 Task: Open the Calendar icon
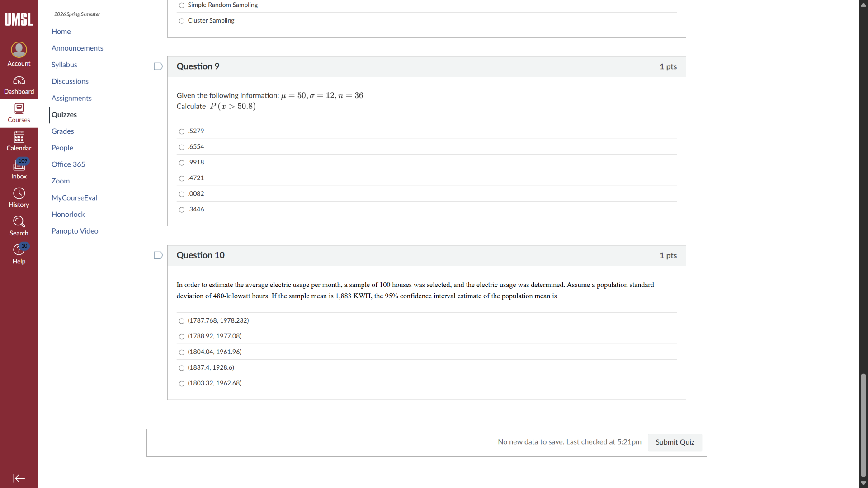pyautogui.click(x=19, y=137)
